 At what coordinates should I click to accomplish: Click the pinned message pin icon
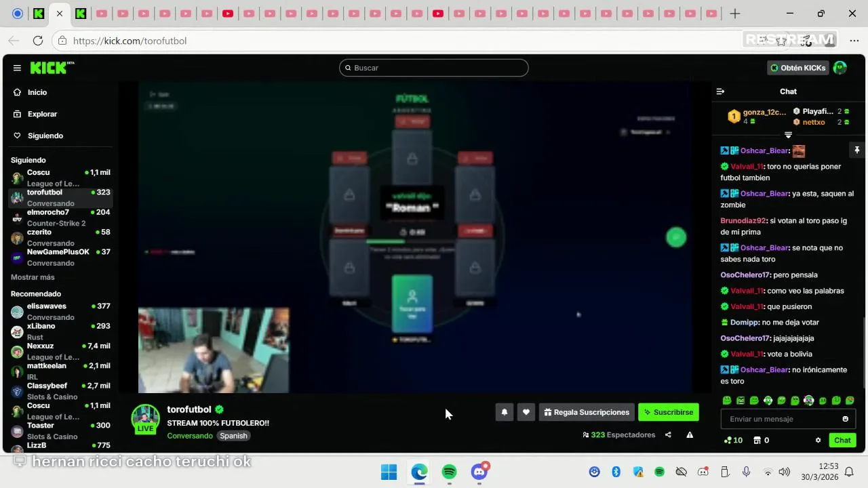856,150
